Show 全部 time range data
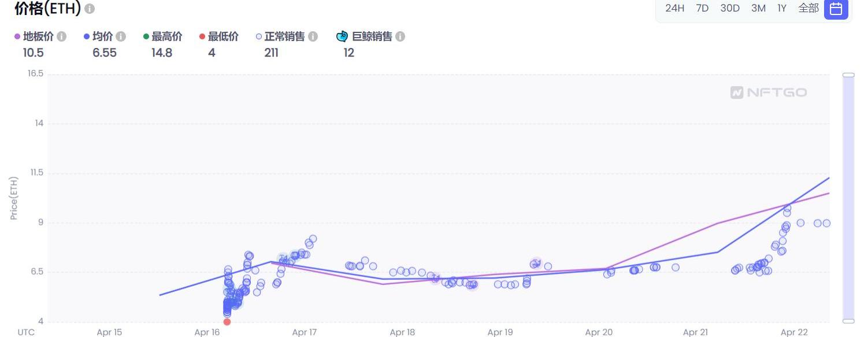The width and height of the screenshot is (868, 337). pos(808,8)
